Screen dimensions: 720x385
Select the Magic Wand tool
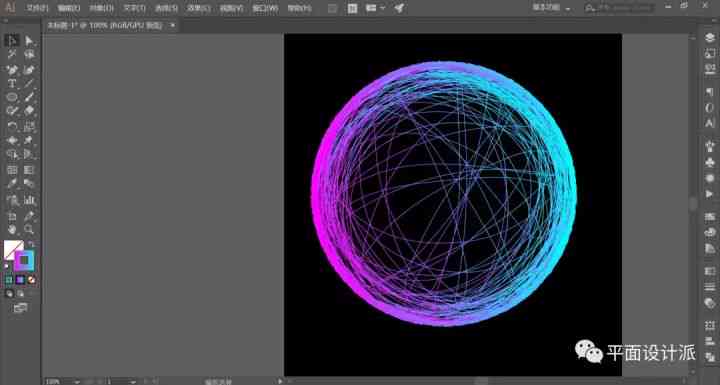point(12,55)
